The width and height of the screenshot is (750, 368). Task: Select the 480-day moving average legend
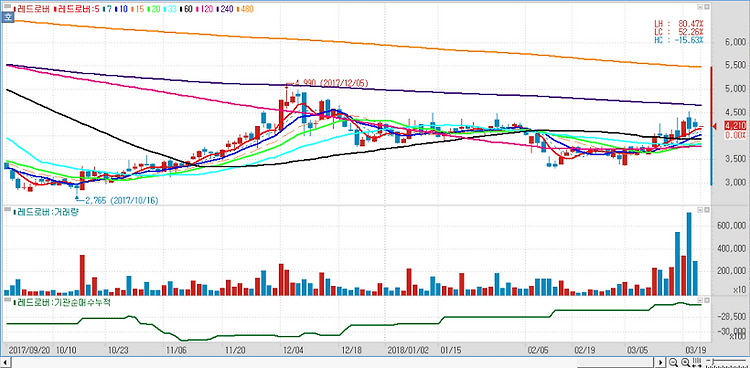point(246,9)
